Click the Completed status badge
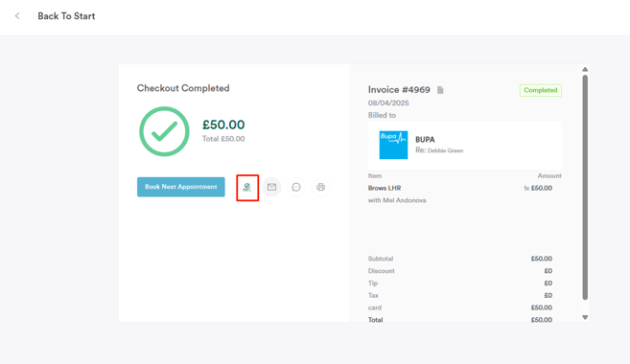 tap(541, 90)
